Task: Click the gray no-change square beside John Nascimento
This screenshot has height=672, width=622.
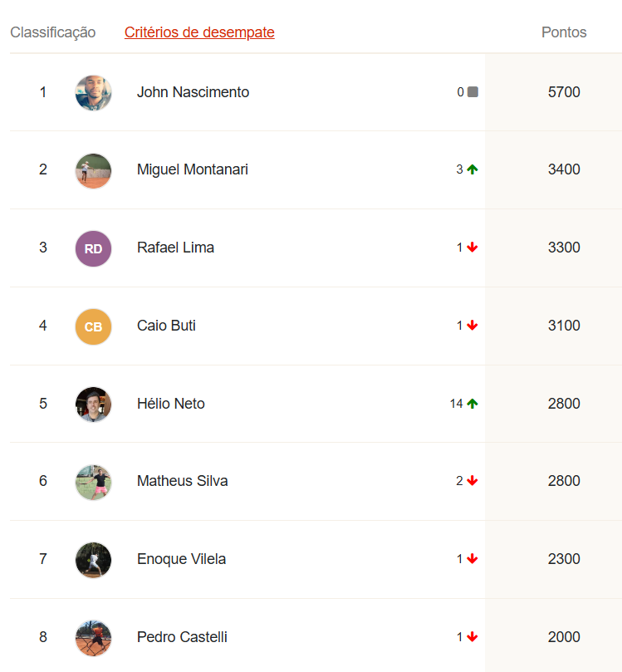Action: coord(473,92)
